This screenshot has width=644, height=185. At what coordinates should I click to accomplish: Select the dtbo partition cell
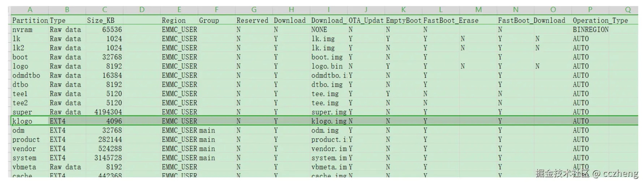30,84
